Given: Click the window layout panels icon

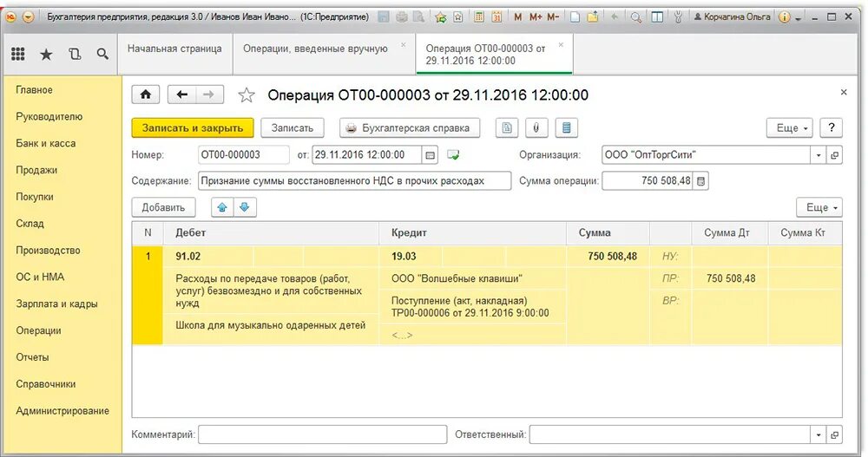Looking at the screenshot, I should 657,17.
